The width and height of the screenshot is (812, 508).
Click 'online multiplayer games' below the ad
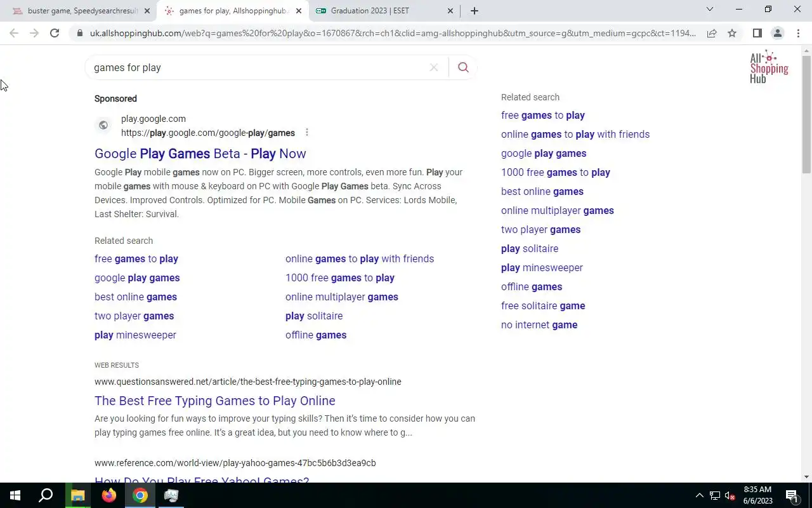[x=342, y=297]
